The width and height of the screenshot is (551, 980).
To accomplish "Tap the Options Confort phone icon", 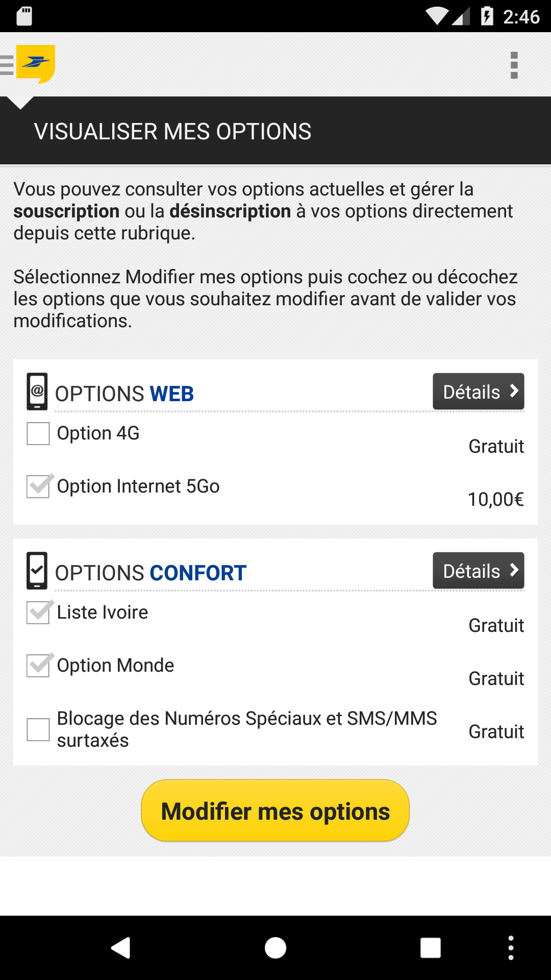I will click(37, 571).
